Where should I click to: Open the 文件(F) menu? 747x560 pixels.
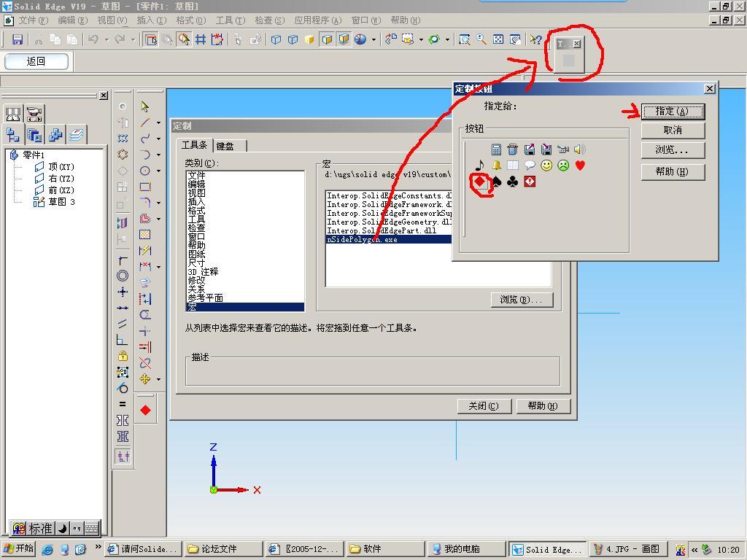pos(34,20)
